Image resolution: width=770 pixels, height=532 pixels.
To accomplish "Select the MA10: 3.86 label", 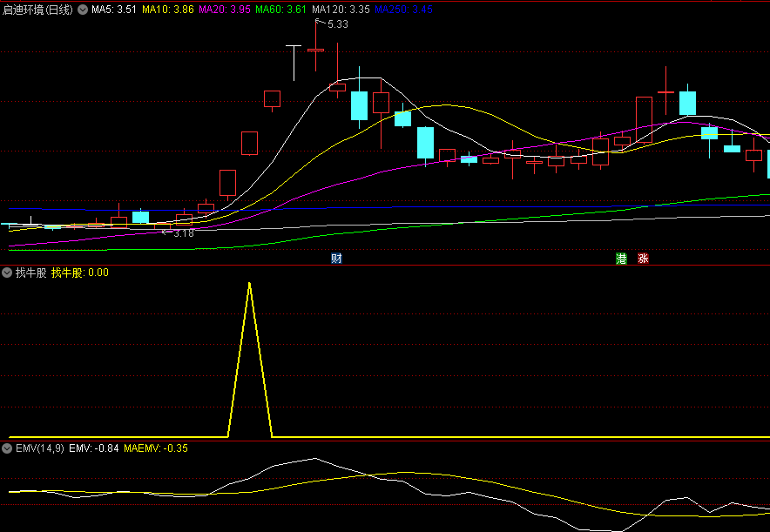I will [x=168, y=10].
